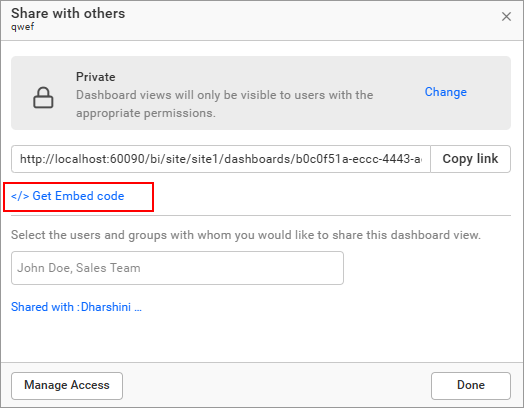Viewport: 524px width, 408px height.
Task: Click the lock icon beside Private
Action: tap(43, 98)
